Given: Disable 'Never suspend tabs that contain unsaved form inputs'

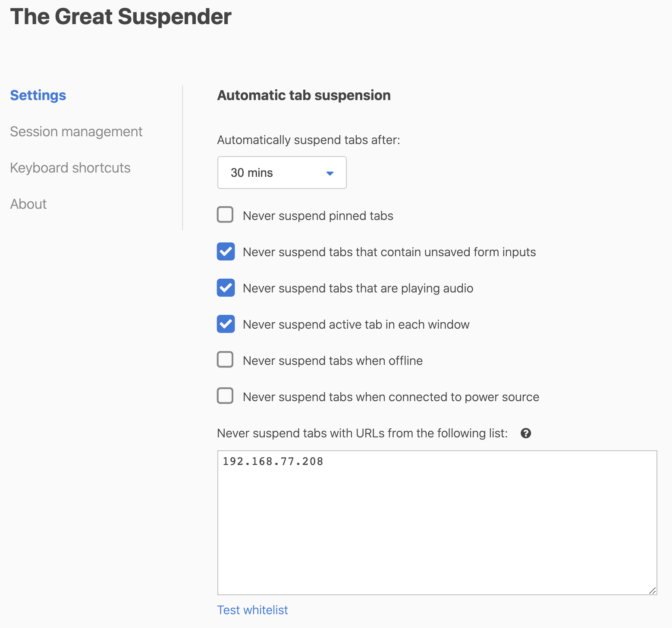Looking at the screenshot, I should [x=225, y=252].
